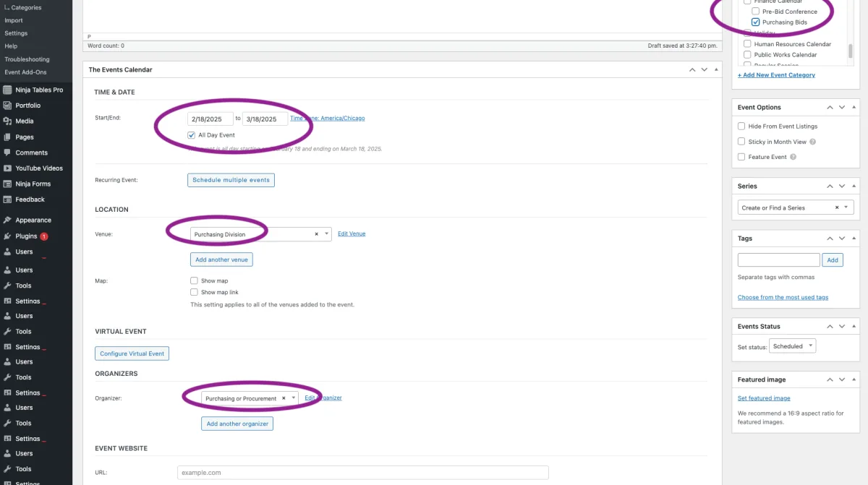
Task: Click the Event Website URL input field
Action: (x=362, y=473)
